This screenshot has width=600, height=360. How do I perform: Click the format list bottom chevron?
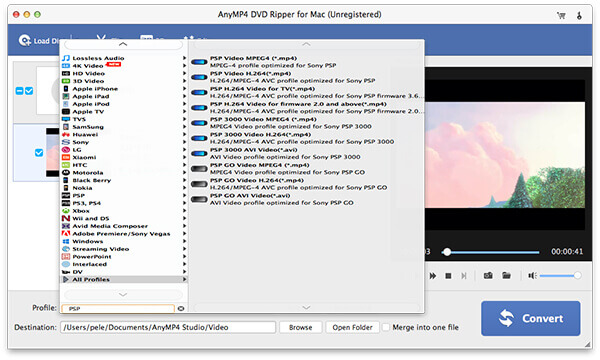(306, 308)
